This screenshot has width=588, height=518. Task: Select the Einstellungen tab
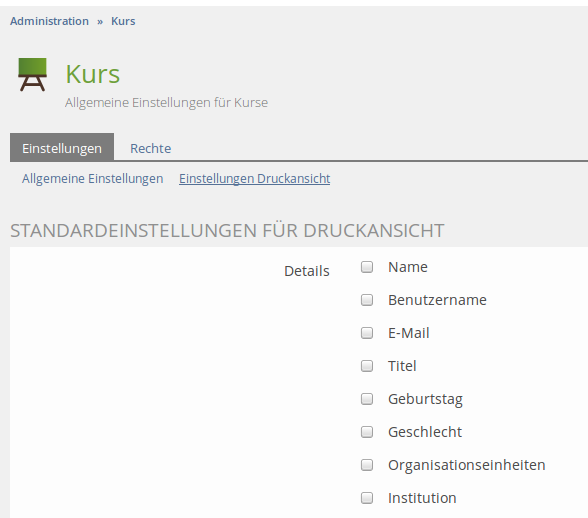click(62, 147)
